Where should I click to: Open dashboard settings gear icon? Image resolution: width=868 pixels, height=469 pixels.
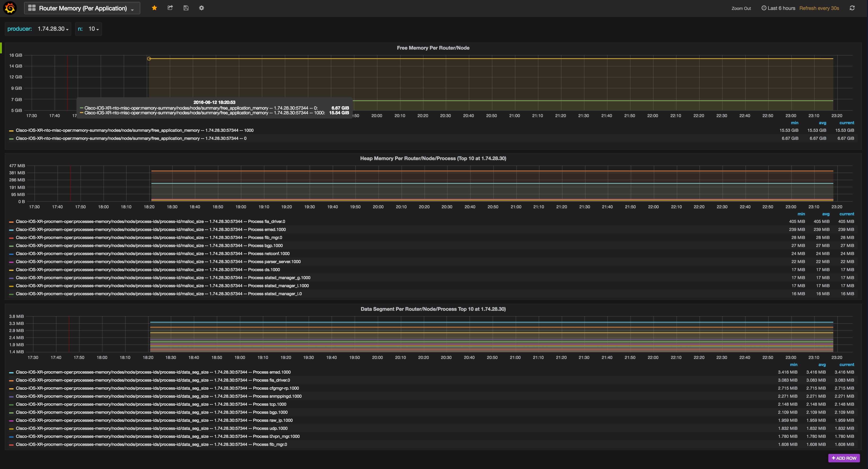(201, 8)
